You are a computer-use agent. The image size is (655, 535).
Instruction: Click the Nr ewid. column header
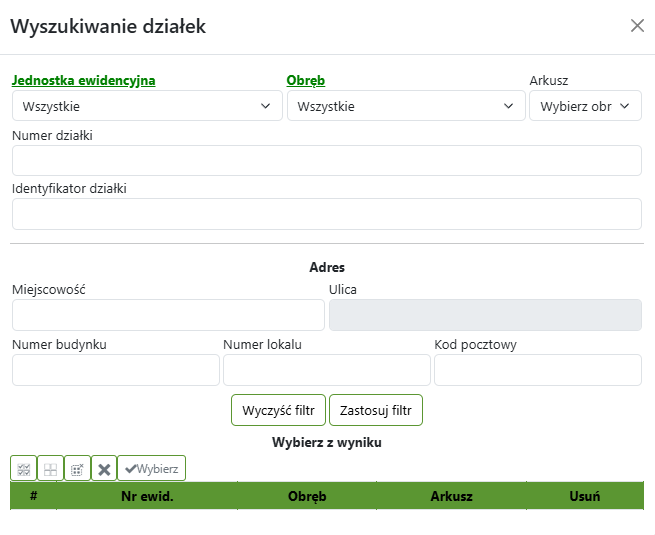[x=147, y=496]
